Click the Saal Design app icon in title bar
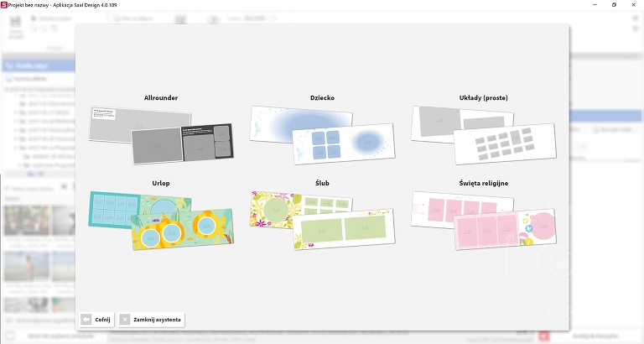The height and width of the screenshot is (344, 644). (x=3, y=5)
